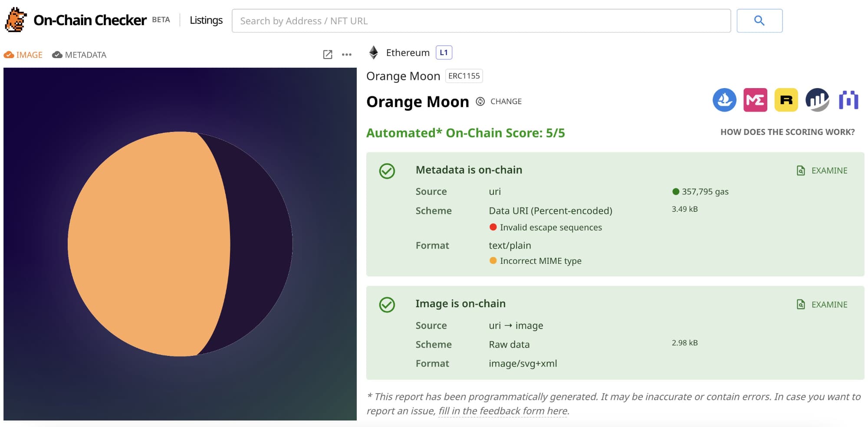Screen dimensions: 868x427
Task: Open image in new window icon
Action: coord(328,55)
